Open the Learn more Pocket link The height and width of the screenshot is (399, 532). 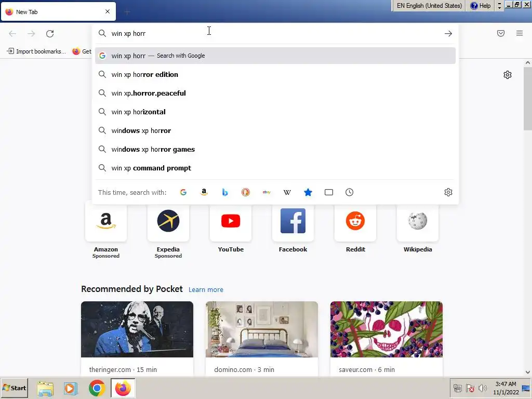206,290
